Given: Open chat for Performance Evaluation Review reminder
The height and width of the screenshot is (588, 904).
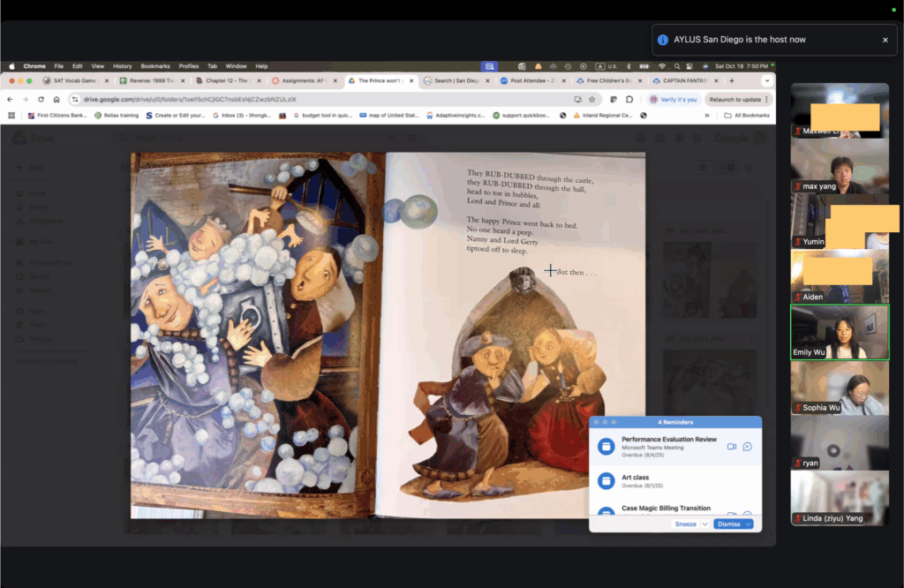Looking at the screenshot, I should click(747, 447).
